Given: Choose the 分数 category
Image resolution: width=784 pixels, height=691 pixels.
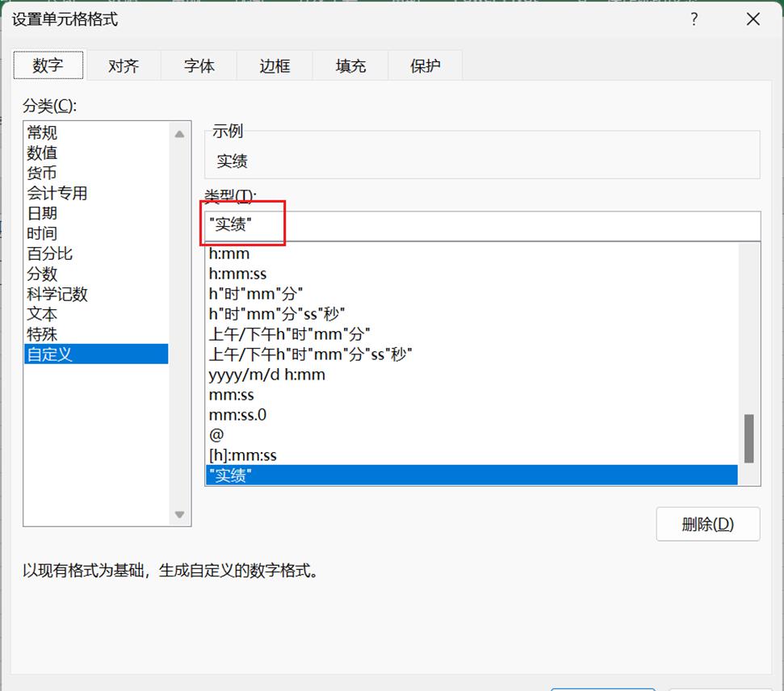Looking at the screenshot, I should click(x=97, y=274).
